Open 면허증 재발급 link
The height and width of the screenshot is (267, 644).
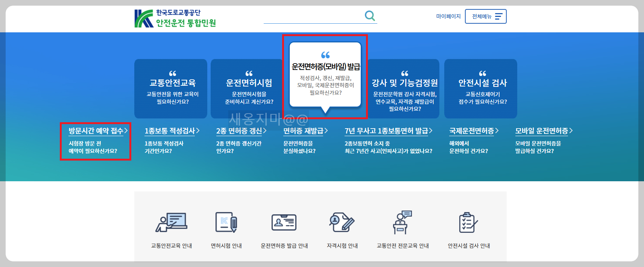[x=306, y=131]
